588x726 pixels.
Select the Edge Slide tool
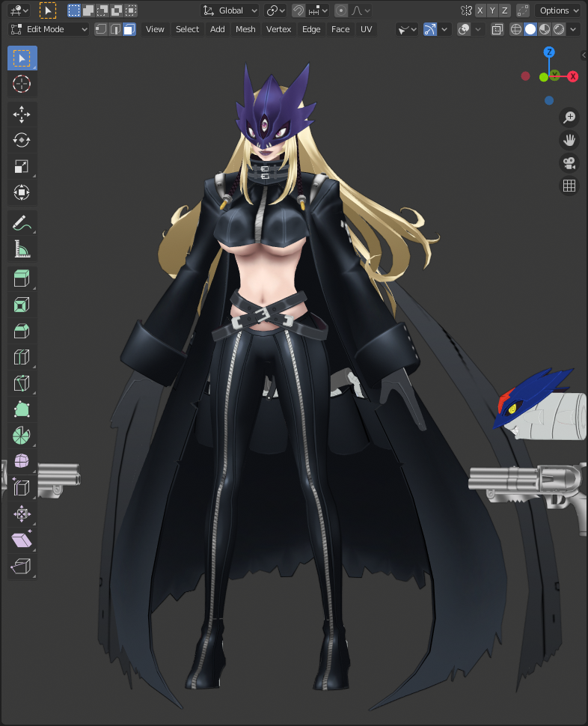click(x=22, y=487)
